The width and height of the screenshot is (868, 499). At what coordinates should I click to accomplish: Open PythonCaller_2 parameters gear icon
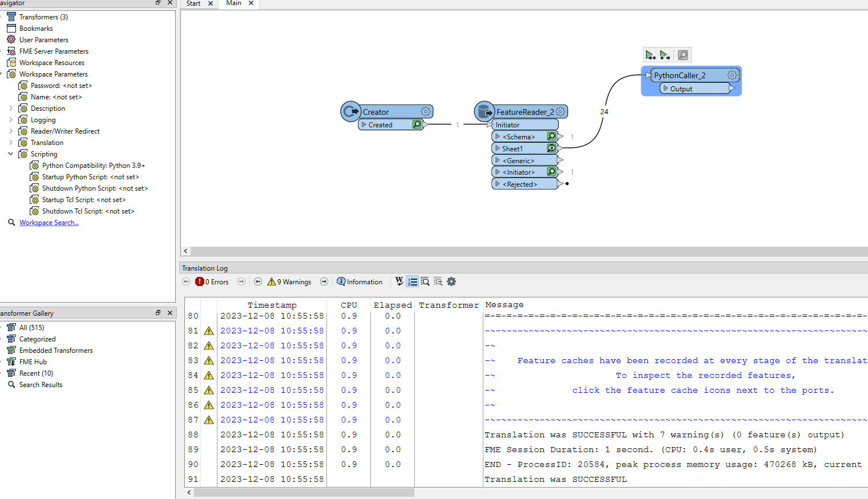732,75
